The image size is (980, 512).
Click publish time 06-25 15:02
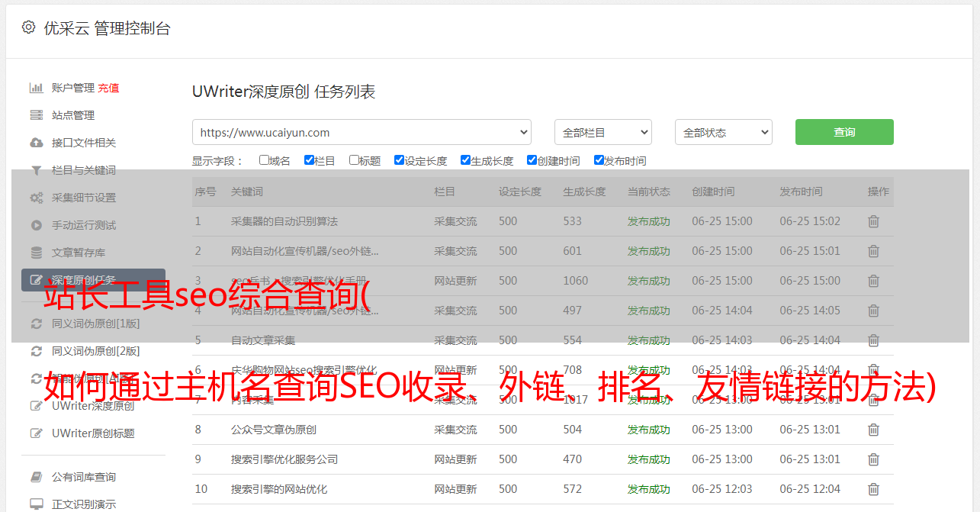pos(810,221)
